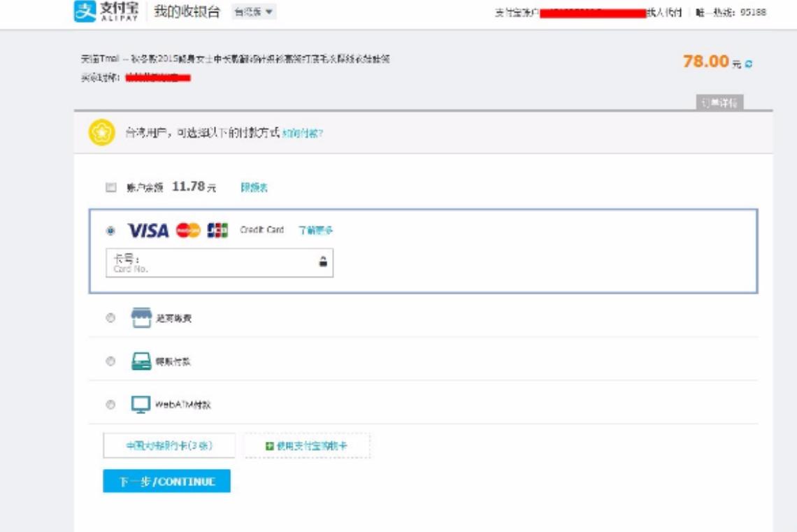Select the Credit Card radio button
Screen dimensions: 797x532
110,231
